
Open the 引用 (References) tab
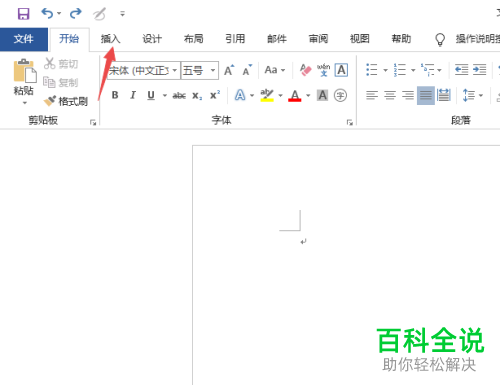pyautogui.click(x=235, y=39)
